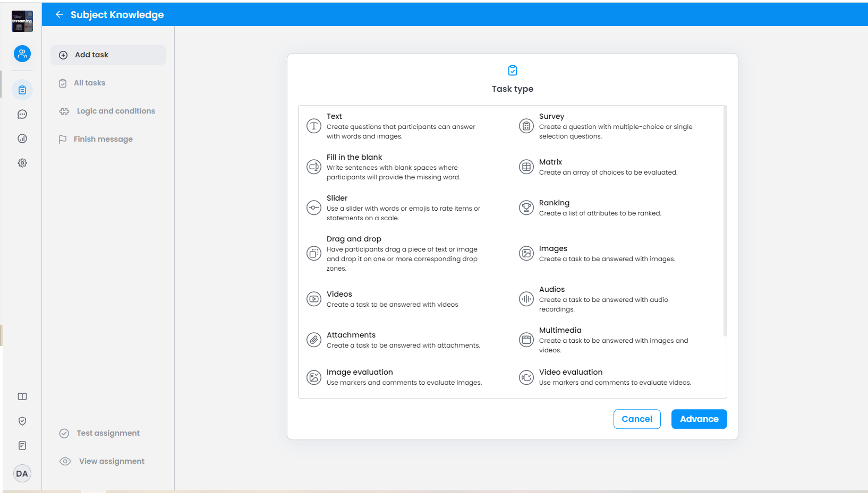Click the 'Slider' task title

point(337,198)
